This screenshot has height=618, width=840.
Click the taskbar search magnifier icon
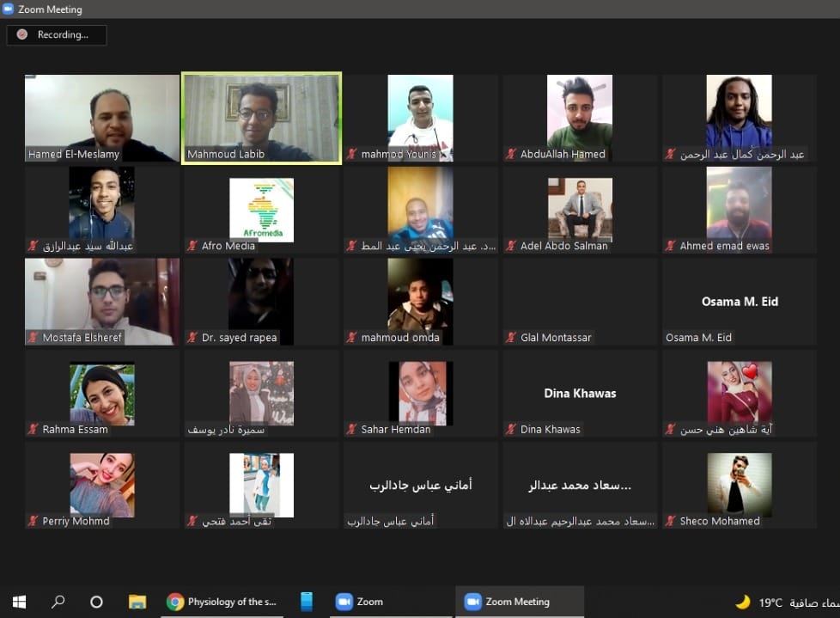[x=58, y=602]
